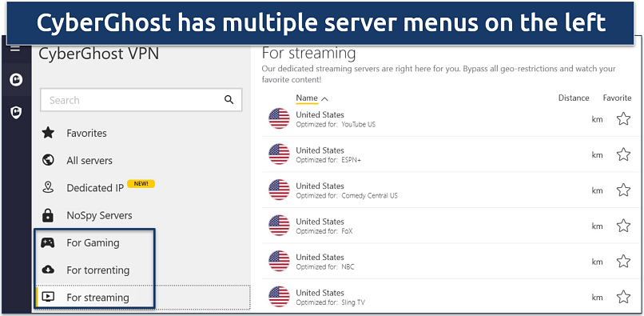Sort list by Name column header
This screenshot has height=316, width=644.
307,98
